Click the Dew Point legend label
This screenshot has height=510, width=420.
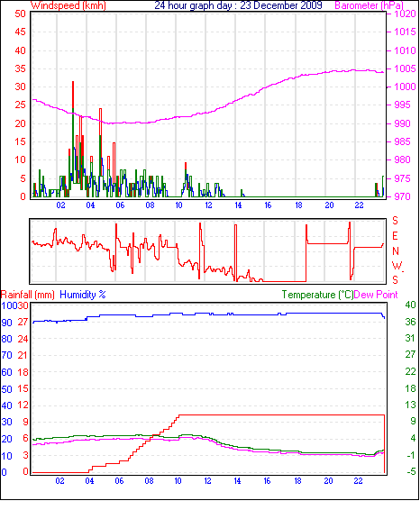(376, 295)
